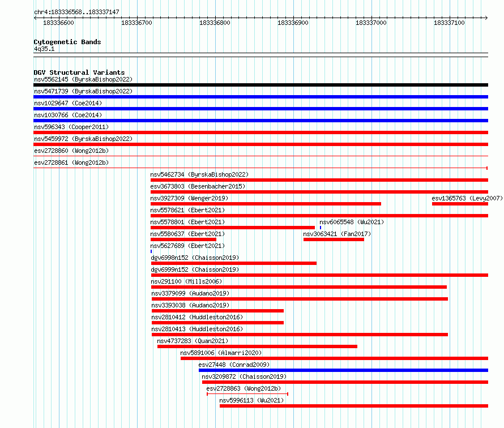Screen dimensions: 504x428
Task: Click the red nsv3063421 variant bar
Action: tap(334, 239)
